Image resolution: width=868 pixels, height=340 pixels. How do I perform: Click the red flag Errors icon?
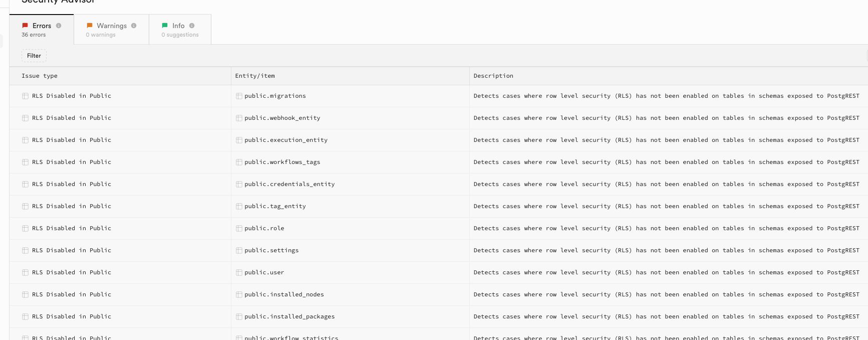coord(25,26)
